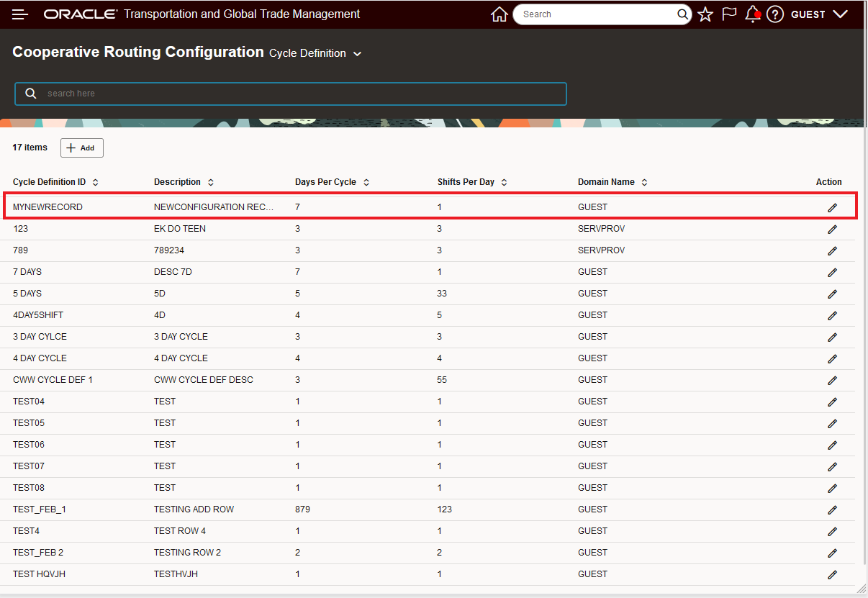
Task: Edit TEST_FEB 2 row pencil icon
Action: [833, 553]
